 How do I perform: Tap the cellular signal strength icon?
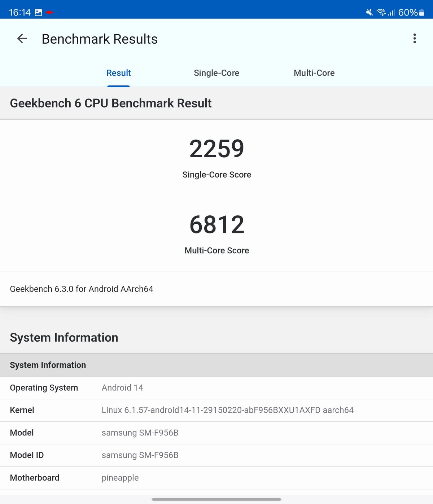click(392, 13)
